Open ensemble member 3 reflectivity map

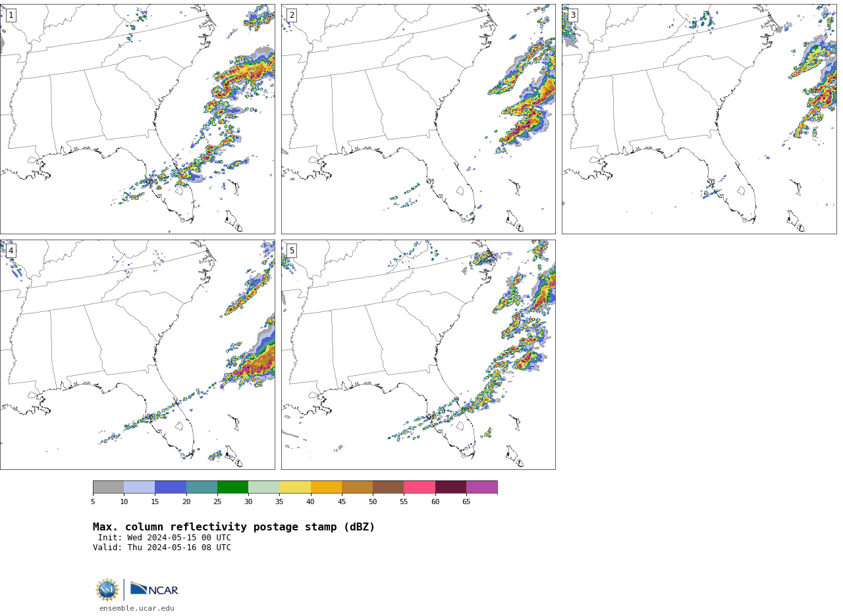pos(699,119)
